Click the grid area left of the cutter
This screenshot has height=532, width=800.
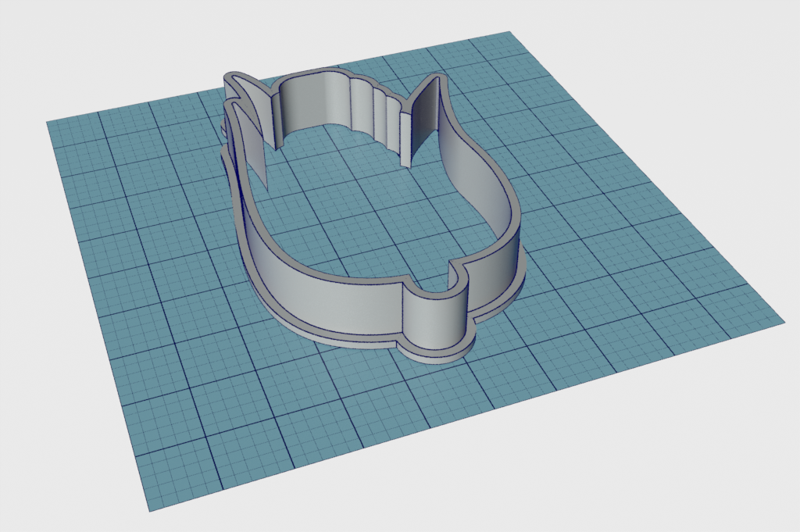(141, 234)
